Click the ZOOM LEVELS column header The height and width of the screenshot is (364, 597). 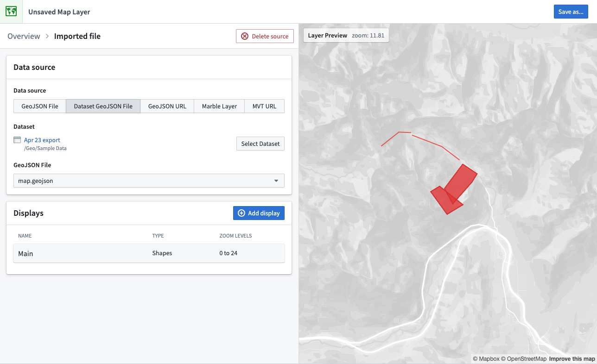pos(235,236)
